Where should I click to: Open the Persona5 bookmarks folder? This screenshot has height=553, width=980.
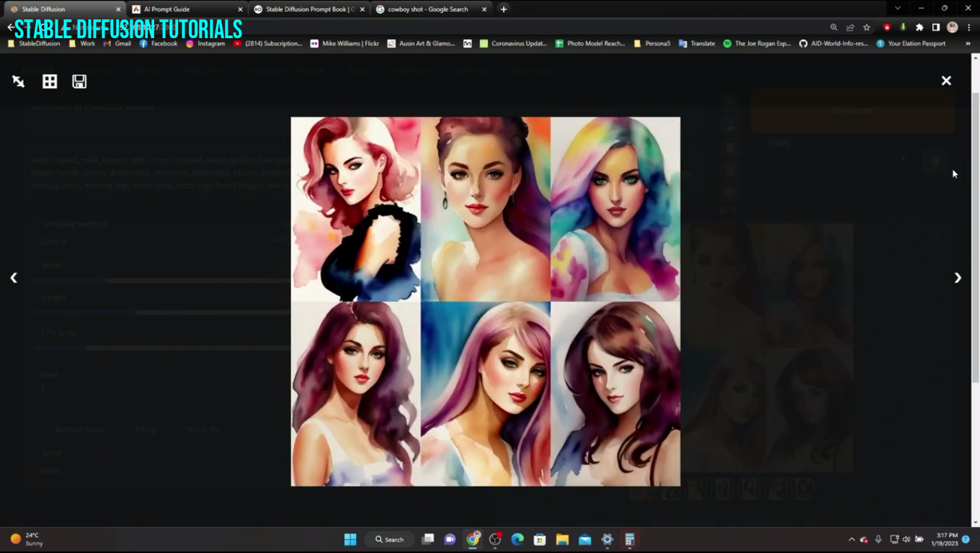[x=652, y=43]
